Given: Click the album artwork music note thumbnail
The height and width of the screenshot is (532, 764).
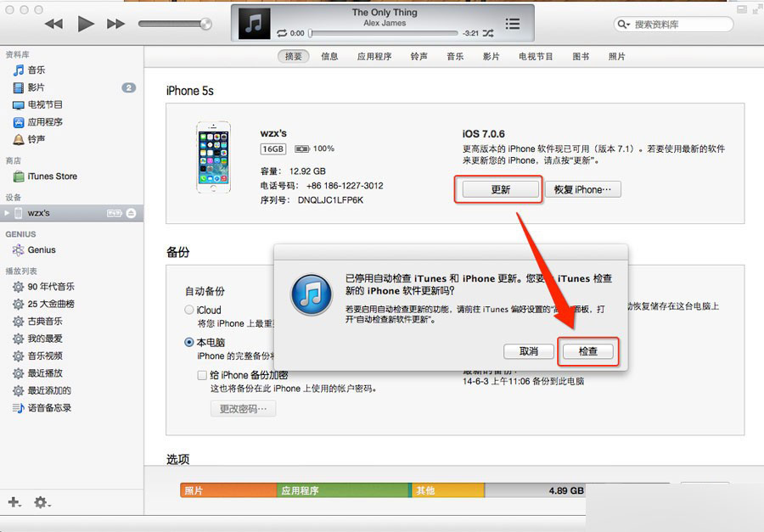Looking at the screenshot, I should tap(254, 24).
